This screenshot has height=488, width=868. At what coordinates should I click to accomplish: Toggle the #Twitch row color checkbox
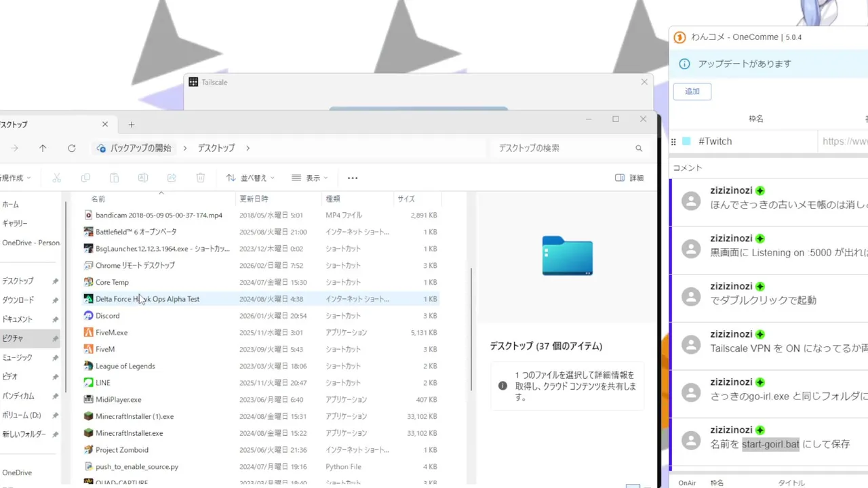click(x=686, y=142)
